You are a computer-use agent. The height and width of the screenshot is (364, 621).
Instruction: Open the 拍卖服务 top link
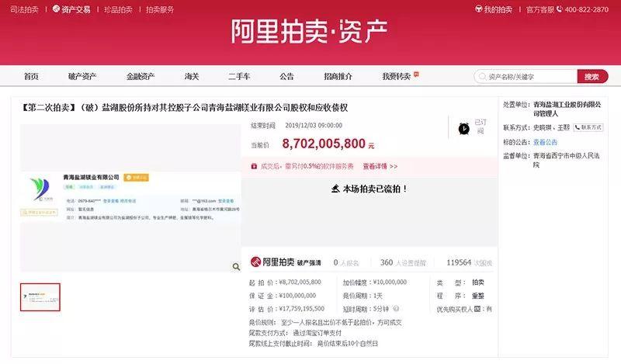(160, 9)
